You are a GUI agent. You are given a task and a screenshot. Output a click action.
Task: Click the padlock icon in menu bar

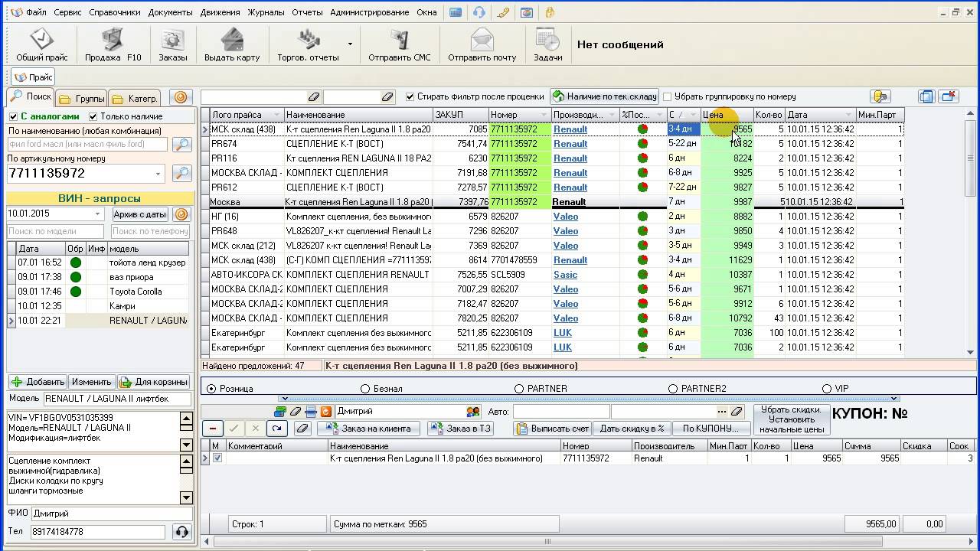550,12
